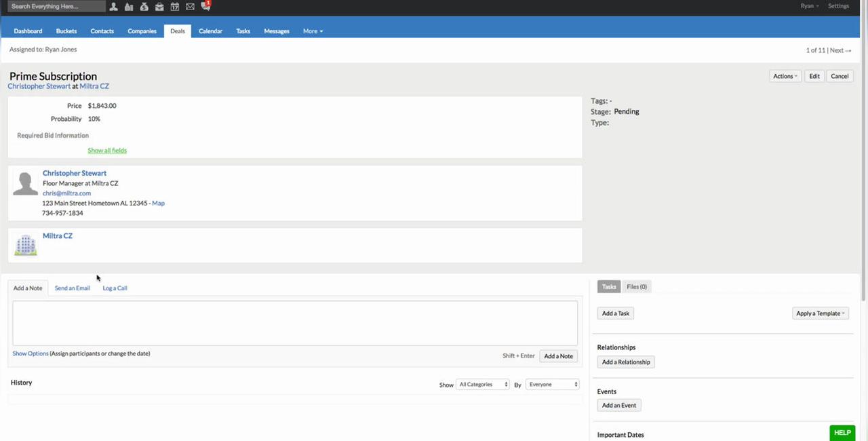Click the envelope email icon
Image resolution: width=868 pixels, height=441 pixels.
(190, 7)
